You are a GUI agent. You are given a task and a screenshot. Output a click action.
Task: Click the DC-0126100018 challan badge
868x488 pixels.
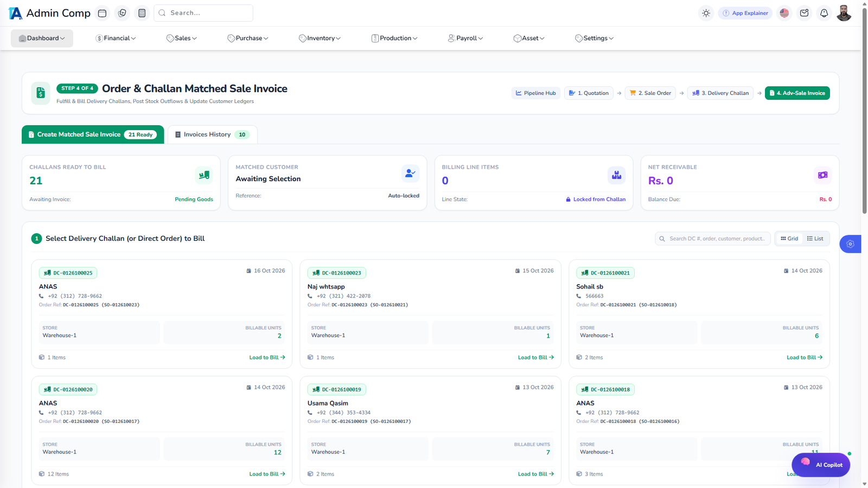coord(605,389)
